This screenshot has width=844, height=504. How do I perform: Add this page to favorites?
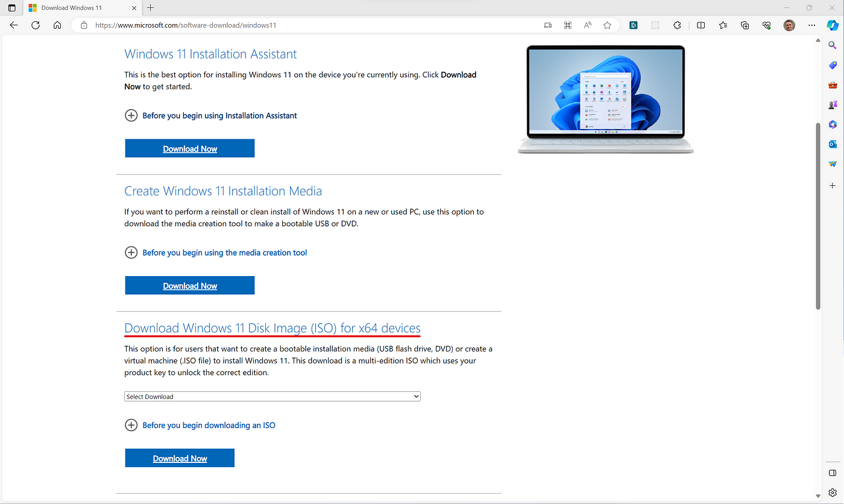coord(607,25)
